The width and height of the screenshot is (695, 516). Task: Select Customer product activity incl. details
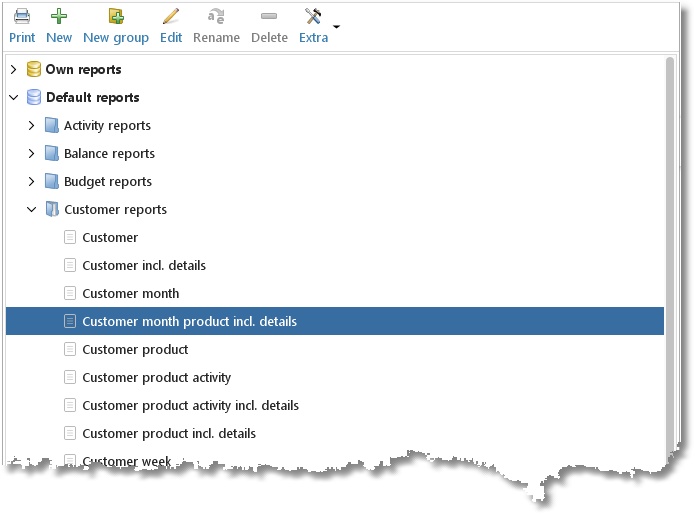(x=191, y=406)
